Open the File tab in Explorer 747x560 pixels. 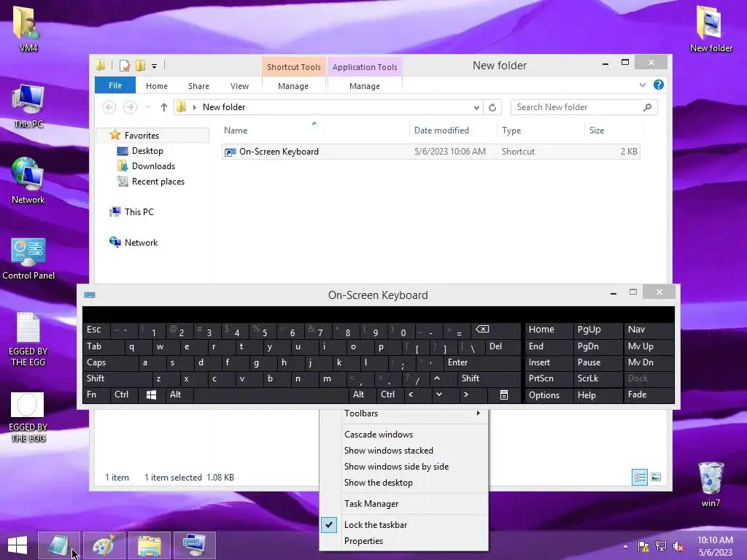pyautogui.click(x=115, y=85)
